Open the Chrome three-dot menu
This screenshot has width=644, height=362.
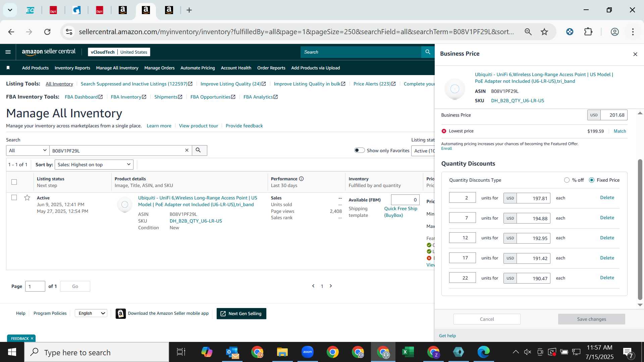click(x=633, y=32)
